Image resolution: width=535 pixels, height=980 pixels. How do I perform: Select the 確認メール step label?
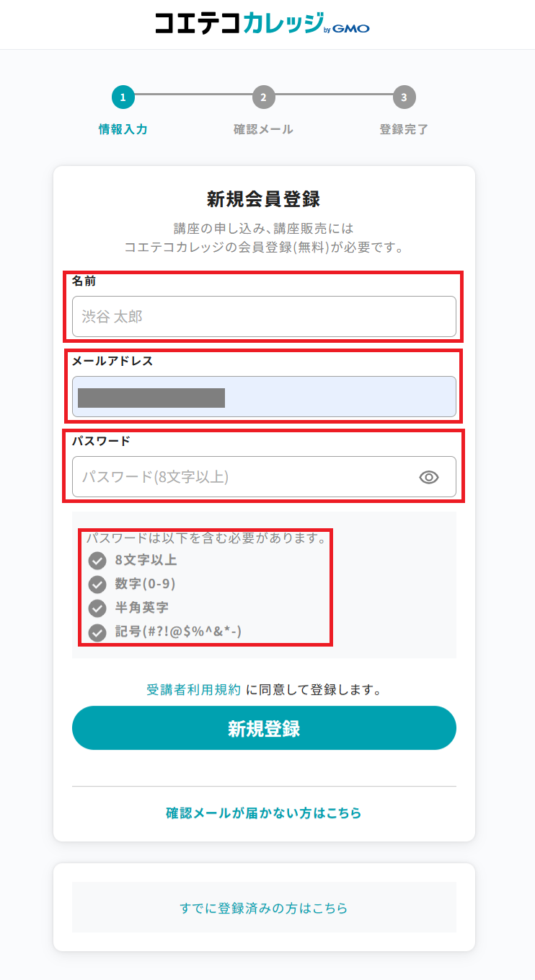(263, 130)
